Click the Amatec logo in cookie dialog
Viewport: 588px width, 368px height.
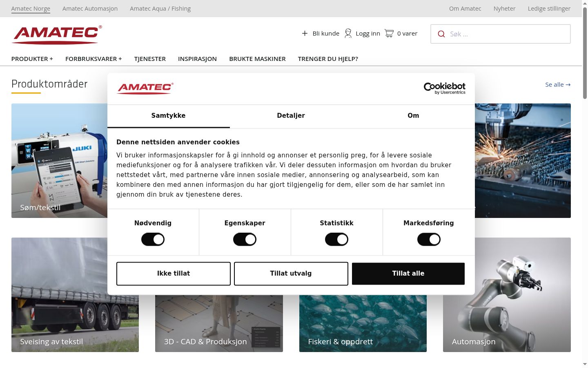pos(145,88)
